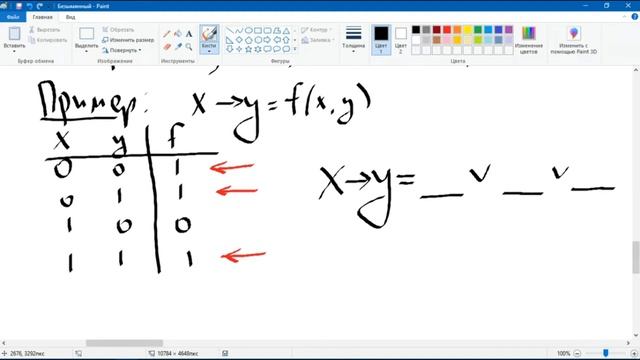The height and width of the screenshot is (360, 640).
Task: Choose the Down arrow shape
Action: (x=229, y=49)
